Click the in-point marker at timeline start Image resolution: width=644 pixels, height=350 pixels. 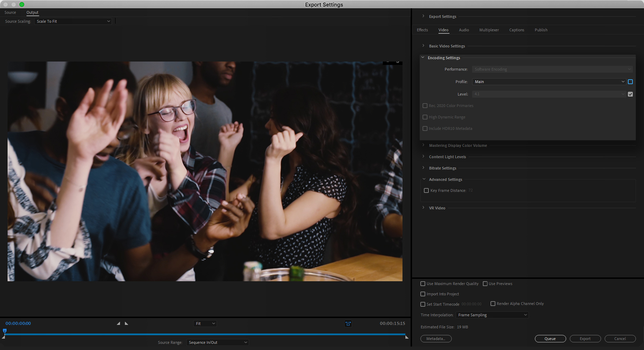coord(3,337)
